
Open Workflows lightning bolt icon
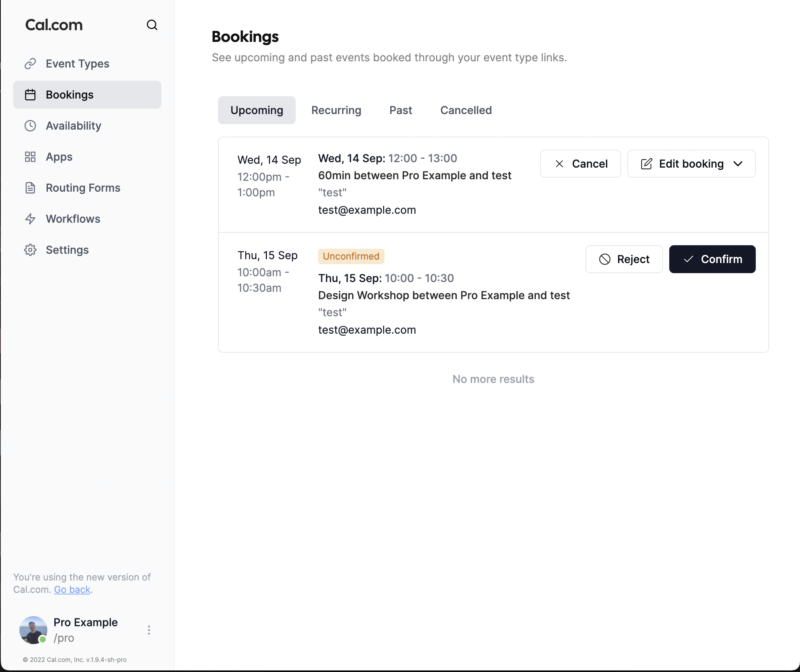pos(30,219)
